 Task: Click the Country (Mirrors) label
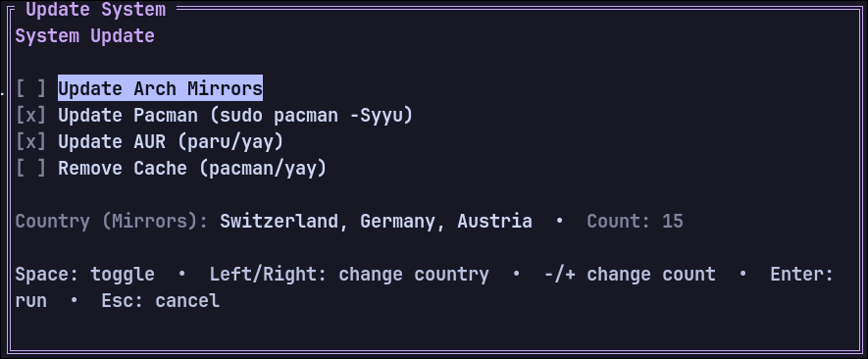point(111,221)
